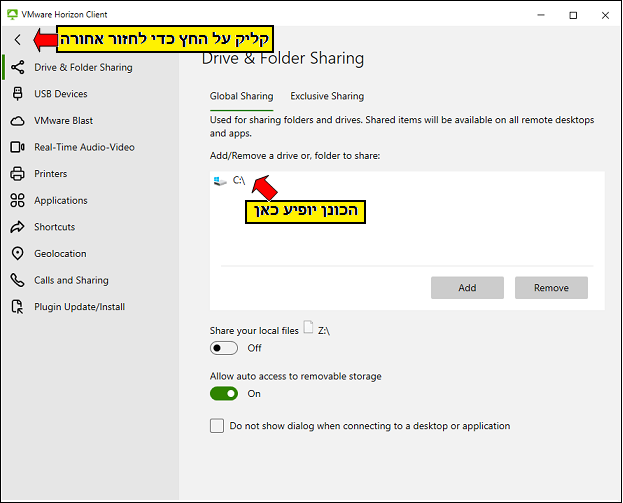Click the Z:\ drive label text
This screenshot has width=623, height=503.
pyautogui.click(x=324, y=331)
